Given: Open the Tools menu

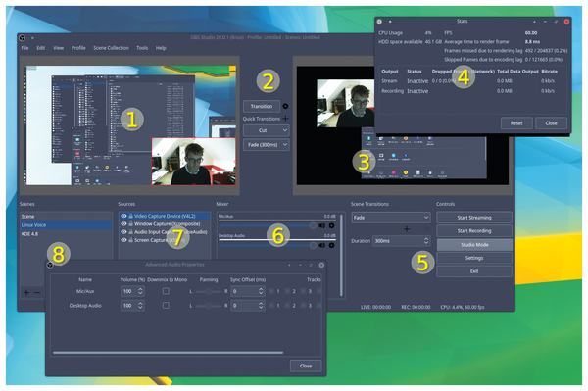Looking at the screenshot, I should click(142, 48).
